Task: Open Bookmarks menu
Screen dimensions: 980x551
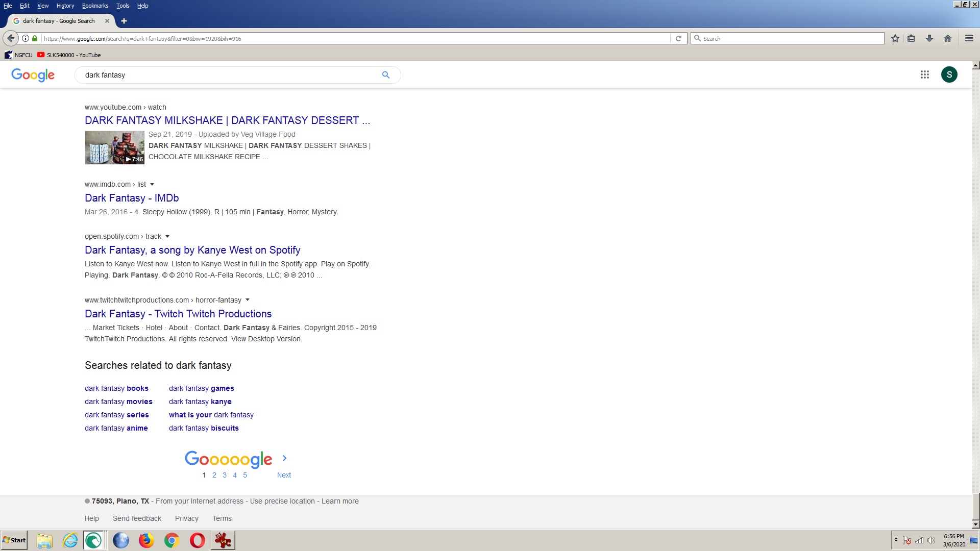Action: tap(95, 6)
